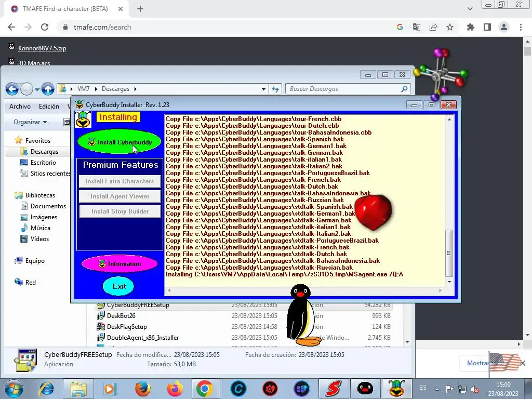
Task: Click the Buscar Descargas search field
Action: [x=348, y=89]
